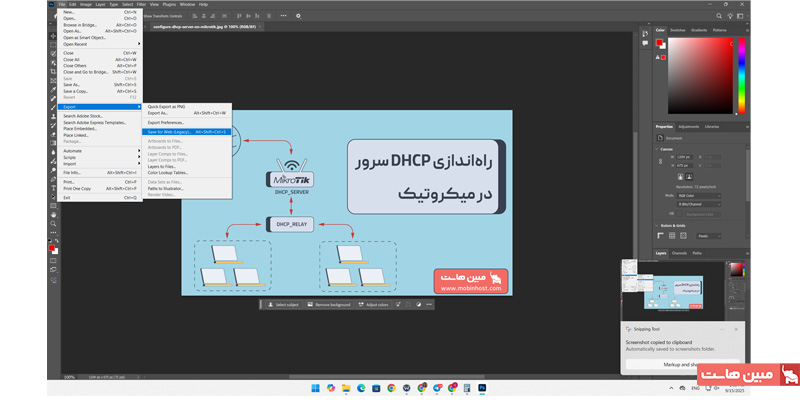800x400 pixels.
Task: Select the Horizontal Type tool
Action: (x=53, y=188)
